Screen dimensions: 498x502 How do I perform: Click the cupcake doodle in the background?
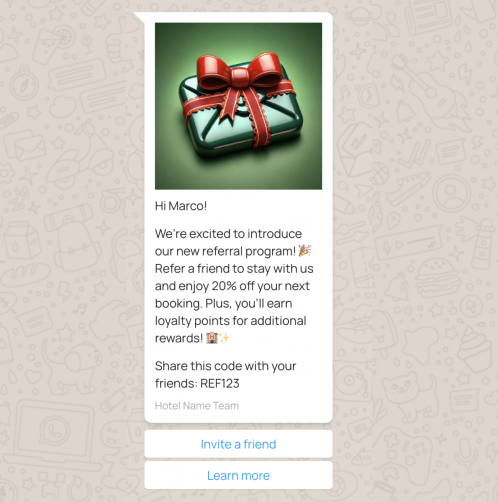[476, 349]
